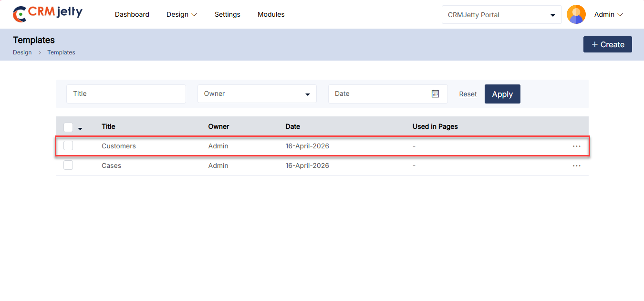
Task: Open bulk action arrow beside header checkbox
Action: (80, 129)
